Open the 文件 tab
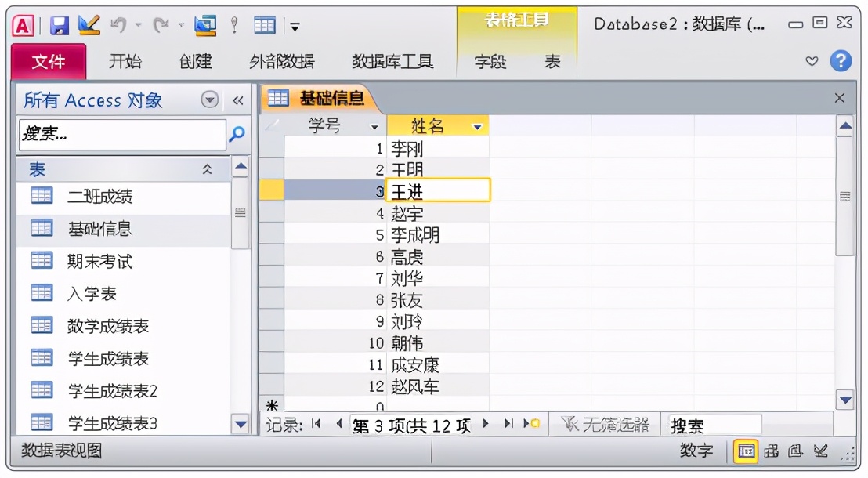The image size is (868, 478). tap(48, 62)
